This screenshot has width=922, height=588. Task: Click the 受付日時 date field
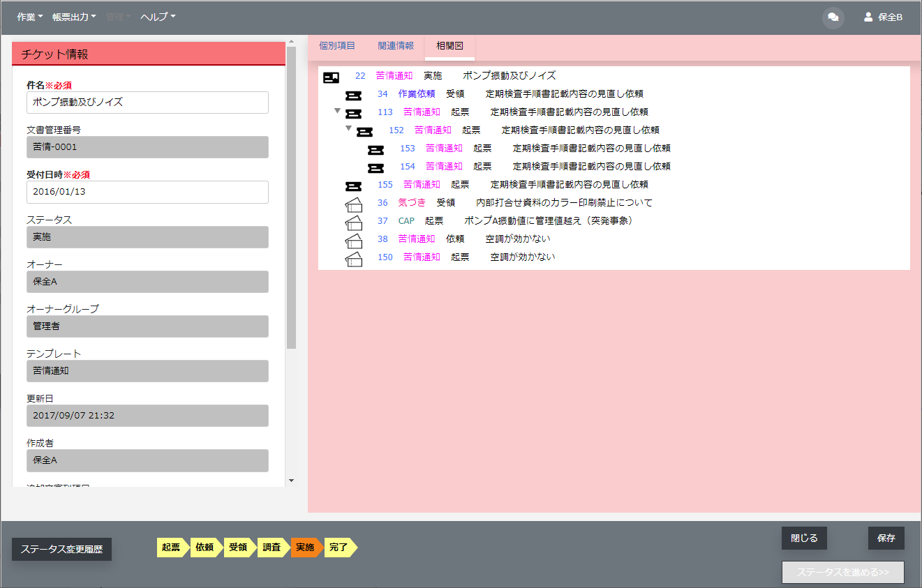tap(147, 192)
